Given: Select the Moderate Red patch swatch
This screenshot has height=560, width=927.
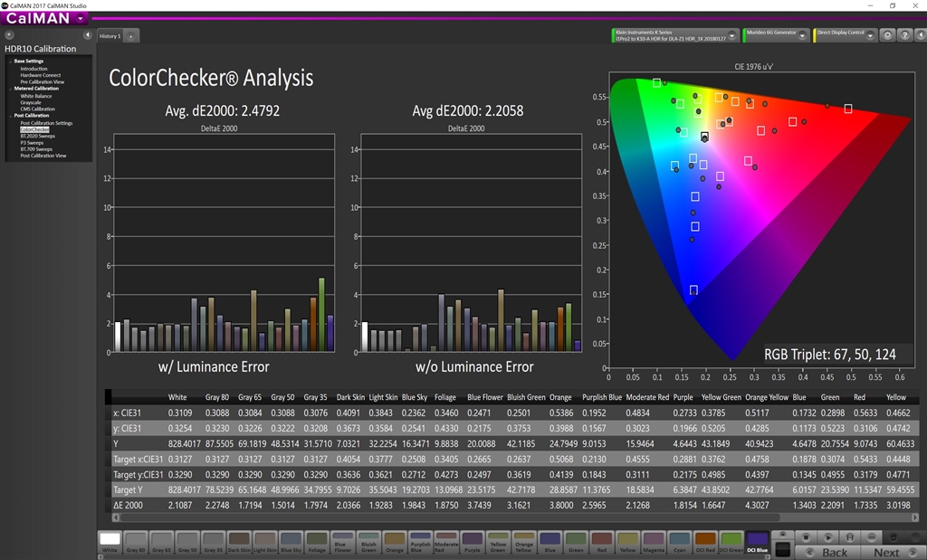Looking at the screenshot, I should coord(446,542).
